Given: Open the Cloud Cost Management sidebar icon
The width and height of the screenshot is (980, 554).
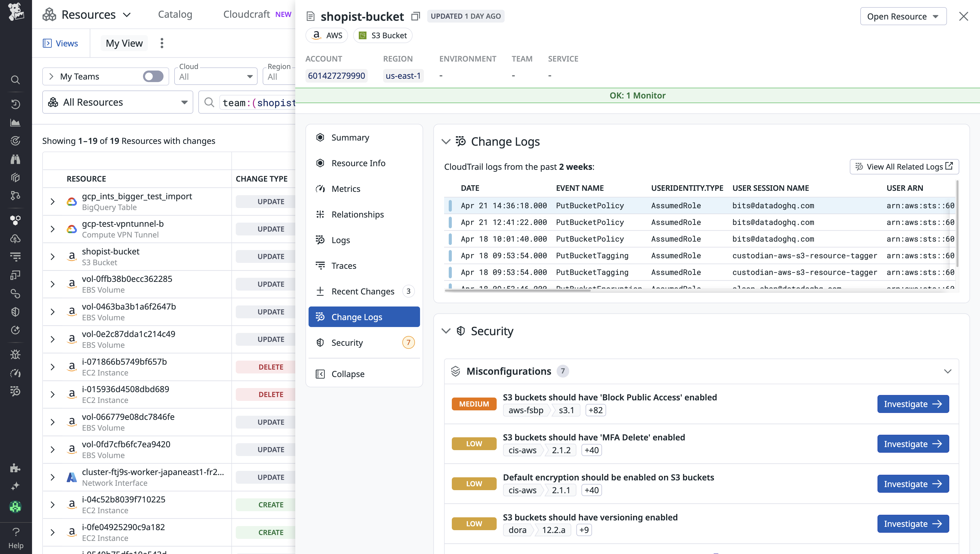Looking at the screenshot, I should pyautogui.click(x=15, y=239).
